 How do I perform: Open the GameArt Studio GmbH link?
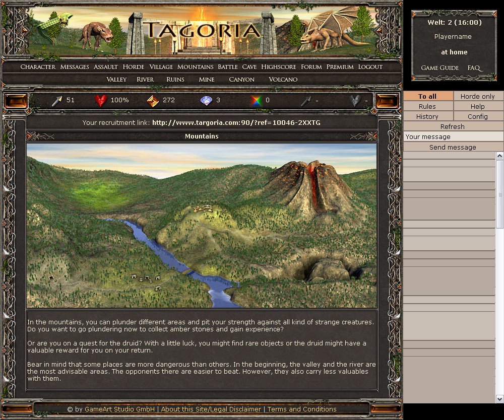[119, 409]
